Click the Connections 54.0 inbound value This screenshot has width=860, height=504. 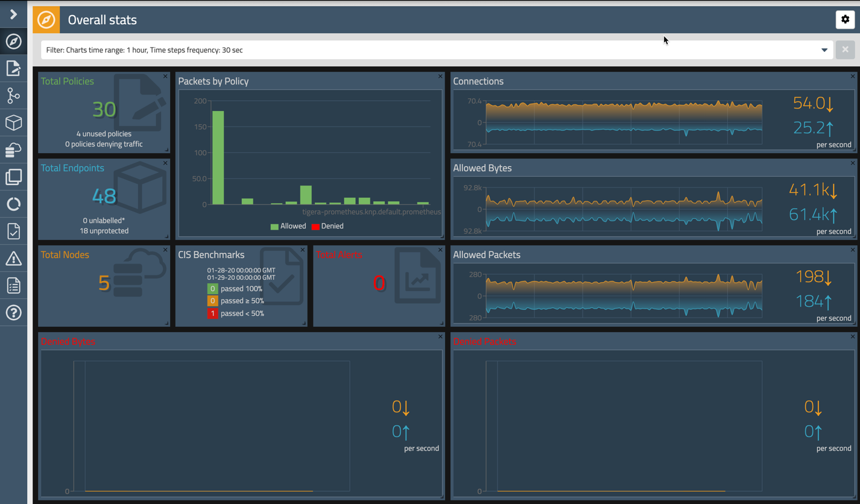click(x=813, y=103)
